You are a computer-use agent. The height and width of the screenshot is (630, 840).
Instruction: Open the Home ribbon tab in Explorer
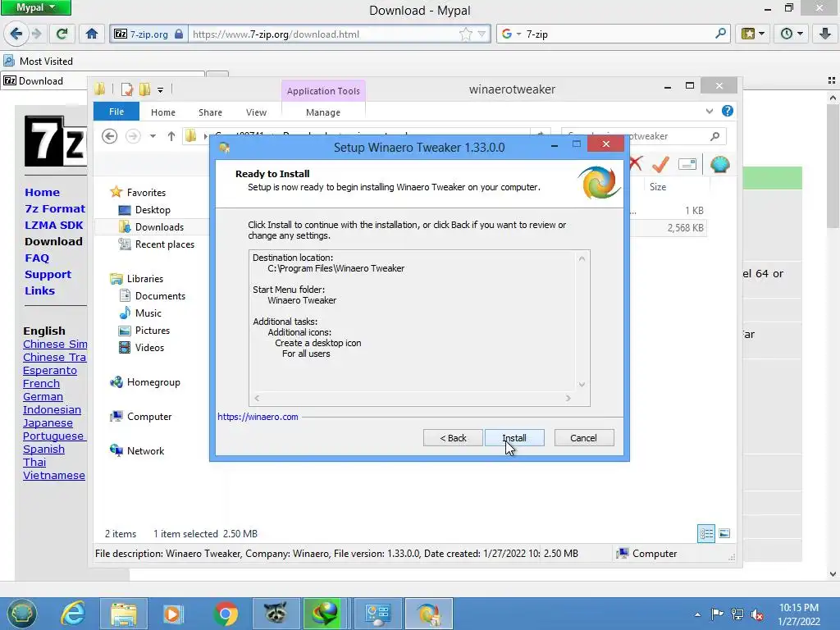163,112
